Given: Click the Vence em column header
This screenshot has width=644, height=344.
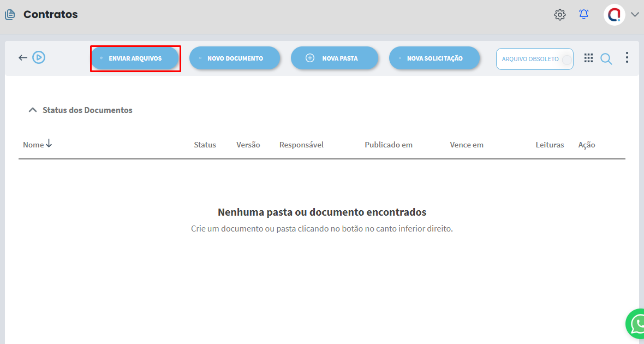Looking at the screenshot, I should [466, 145].
